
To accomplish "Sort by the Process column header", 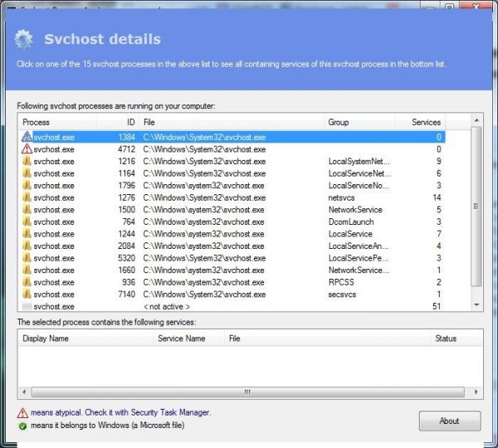I will point(57,122).
